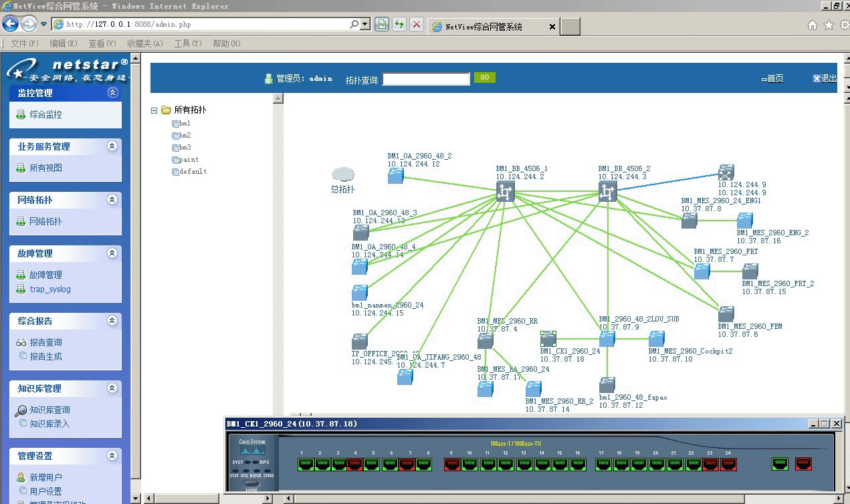Screen dimensions: 850x504
Task: Open 报告查询 in the sidebar
Action: (45, 342)
